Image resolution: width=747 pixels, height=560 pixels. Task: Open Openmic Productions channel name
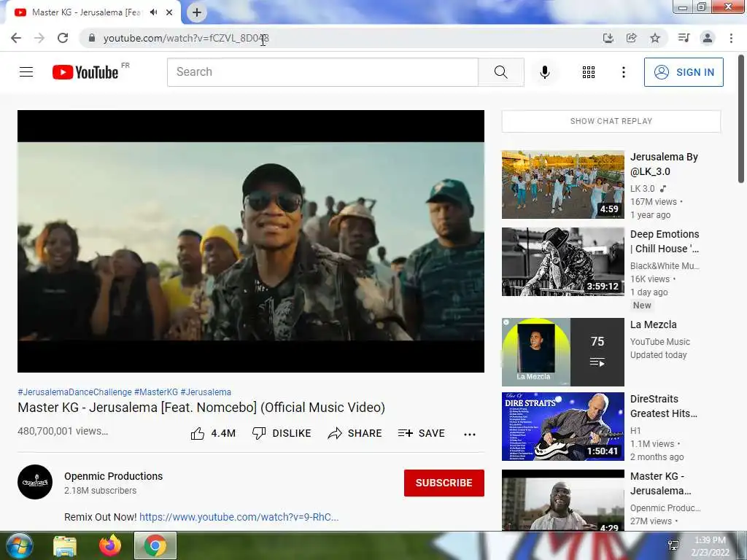pyautogui.click(x=113, y=476)
